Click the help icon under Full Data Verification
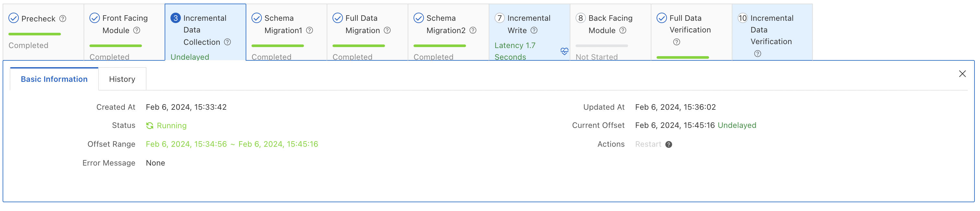The width and height of the screenshot is (980, 211). [676, 42]
